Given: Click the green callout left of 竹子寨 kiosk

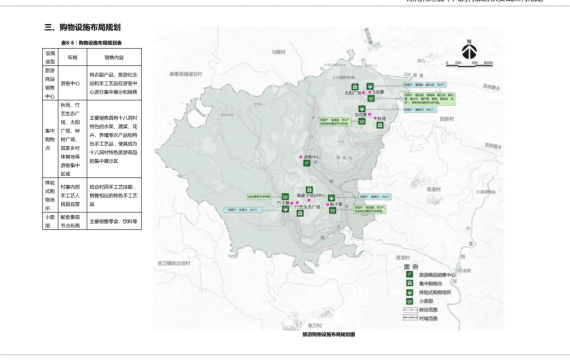Looking at the screenshot, I should point(259,196).
